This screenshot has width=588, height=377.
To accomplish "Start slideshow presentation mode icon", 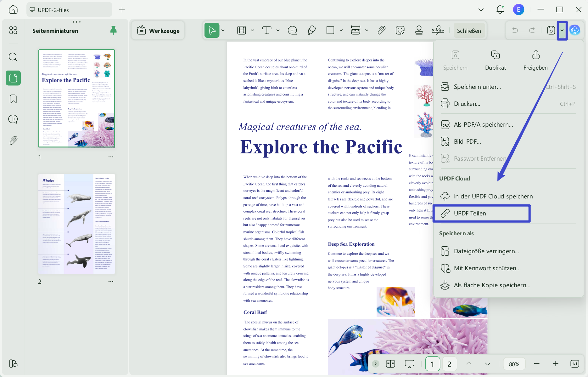I will pos(409,364).
